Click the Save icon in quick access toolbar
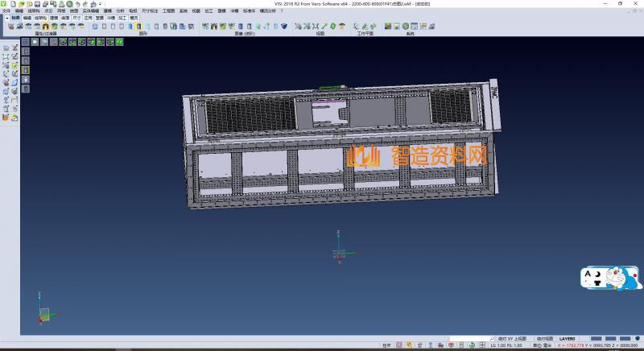This screenshot has width=644, height=351. [37, 4]
